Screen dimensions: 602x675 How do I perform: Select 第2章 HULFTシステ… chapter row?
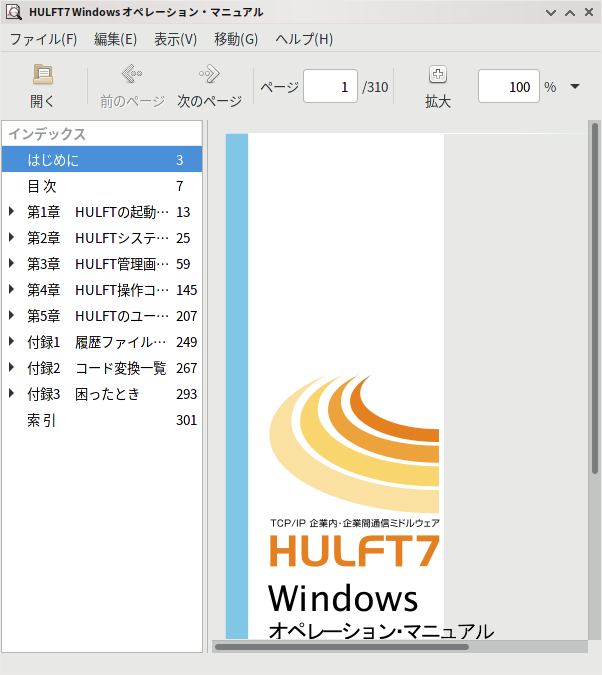[102, 238]
